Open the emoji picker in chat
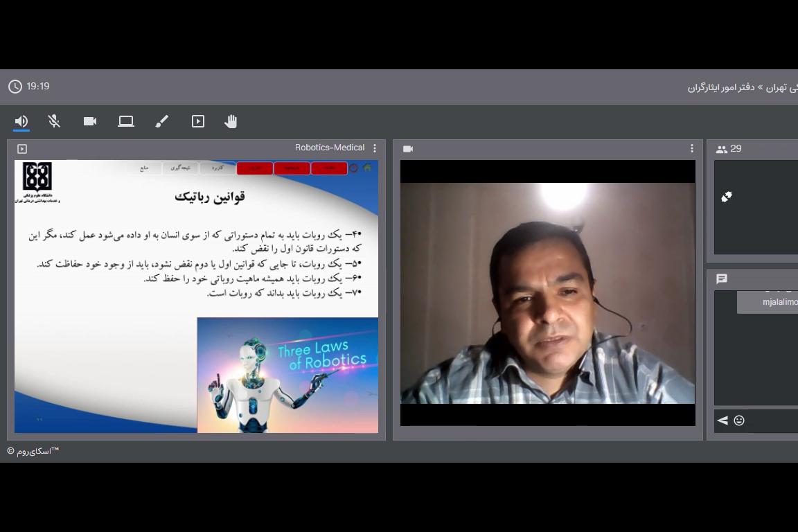This screenshot has height=532, width=798. click(739, 420)
